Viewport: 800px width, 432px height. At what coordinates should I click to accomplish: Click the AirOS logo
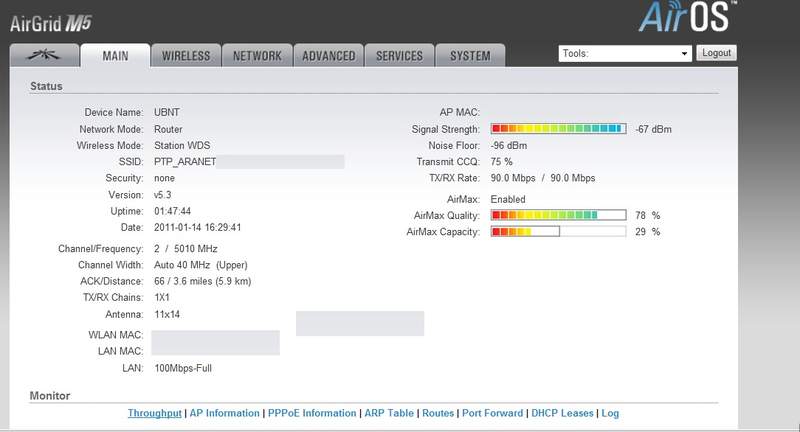click(690, 20)
